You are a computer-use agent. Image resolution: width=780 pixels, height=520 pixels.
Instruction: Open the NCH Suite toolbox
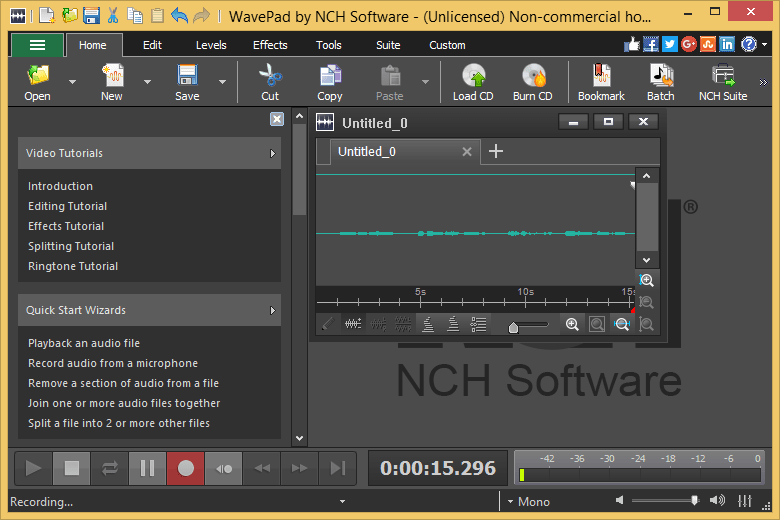coord(723,82)
